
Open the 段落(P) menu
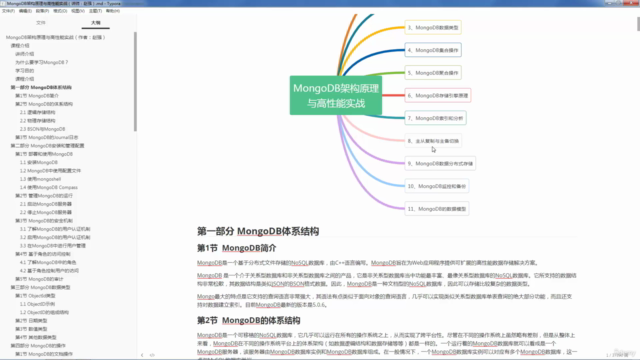[x=42, y=11]
